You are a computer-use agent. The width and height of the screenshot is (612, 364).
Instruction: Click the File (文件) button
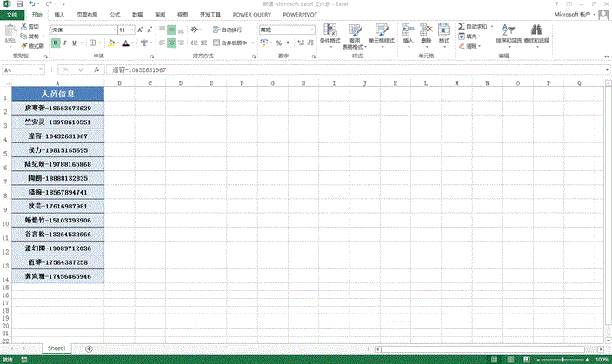12,15
